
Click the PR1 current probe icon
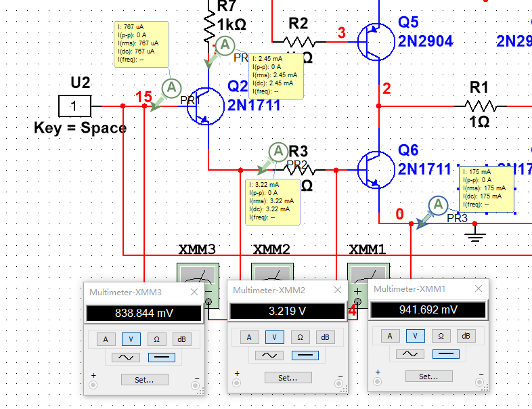[171, 87]
